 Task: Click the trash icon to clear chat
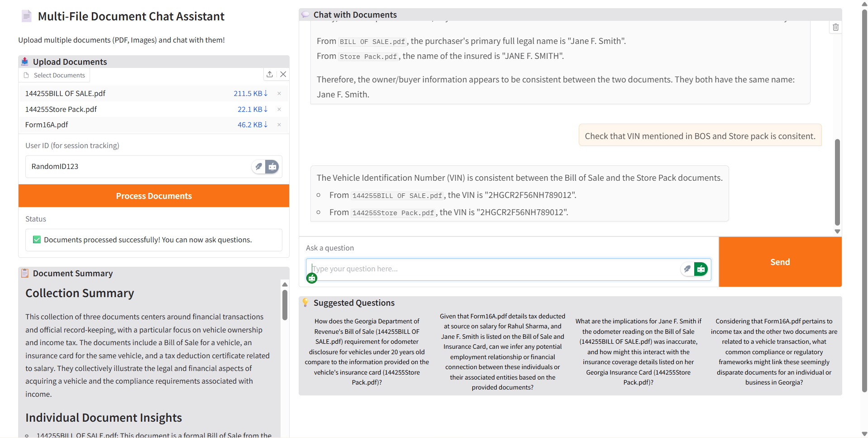click(x=835, y=27)
